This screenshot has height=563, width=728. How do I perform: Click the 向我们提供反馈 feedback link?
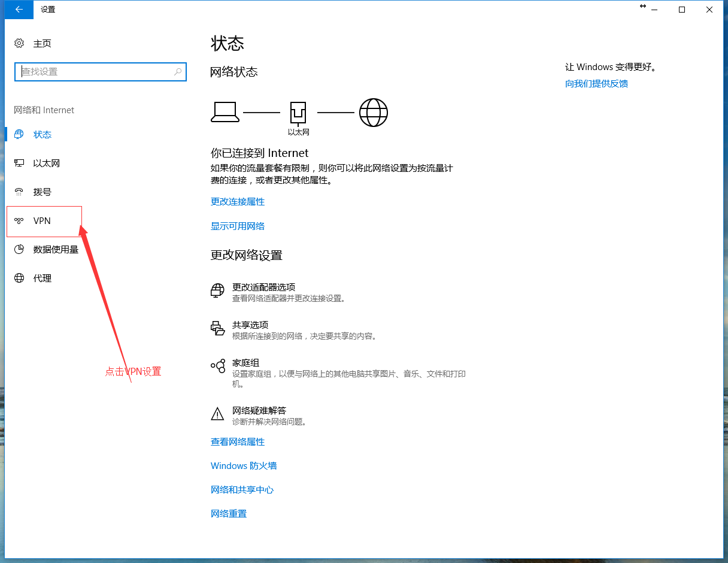click(596, 84)
